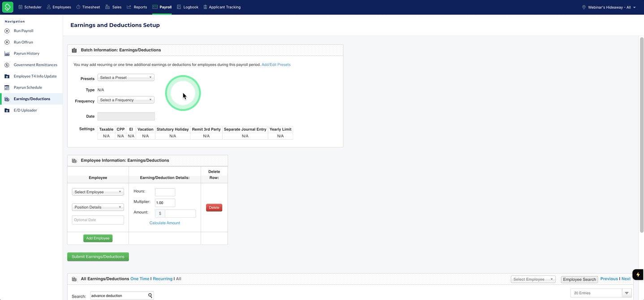The width and height of the screenshot is (644, 300).
Task: Click the Add Employee button
Action: 98,238
